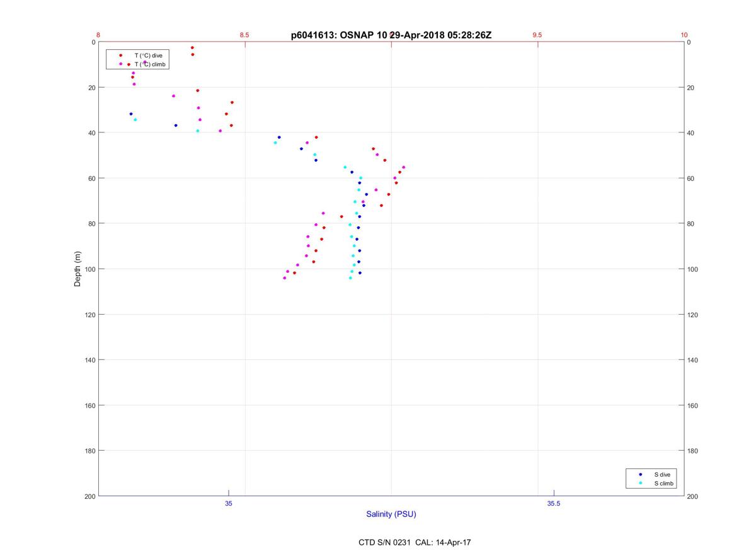The height and width of the screenshot is (558, 756).
Task: Click the 60 tick on the left depth axis
Action: (91, 178)
